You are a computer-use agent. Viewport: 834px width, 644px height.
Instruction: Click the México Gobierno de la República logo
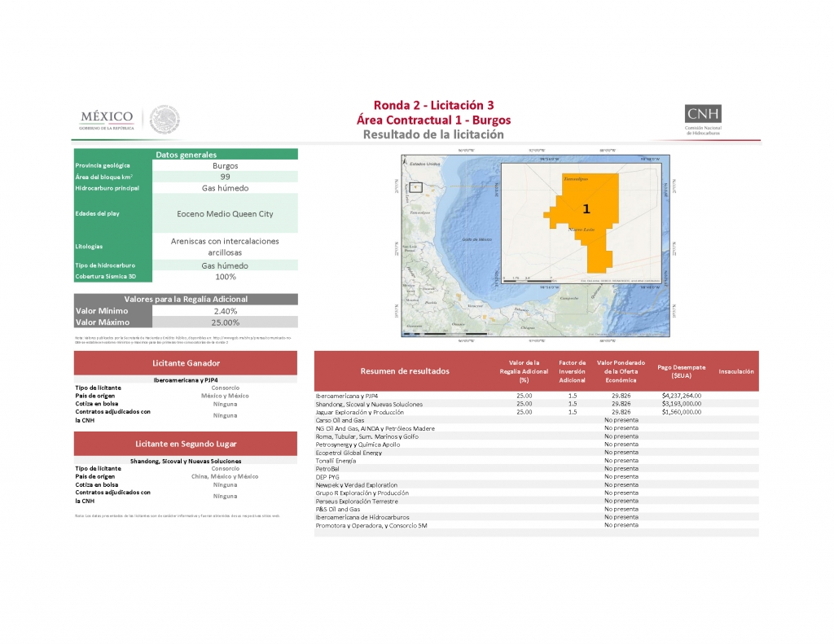pyautogui.click(x=106, y=120)
